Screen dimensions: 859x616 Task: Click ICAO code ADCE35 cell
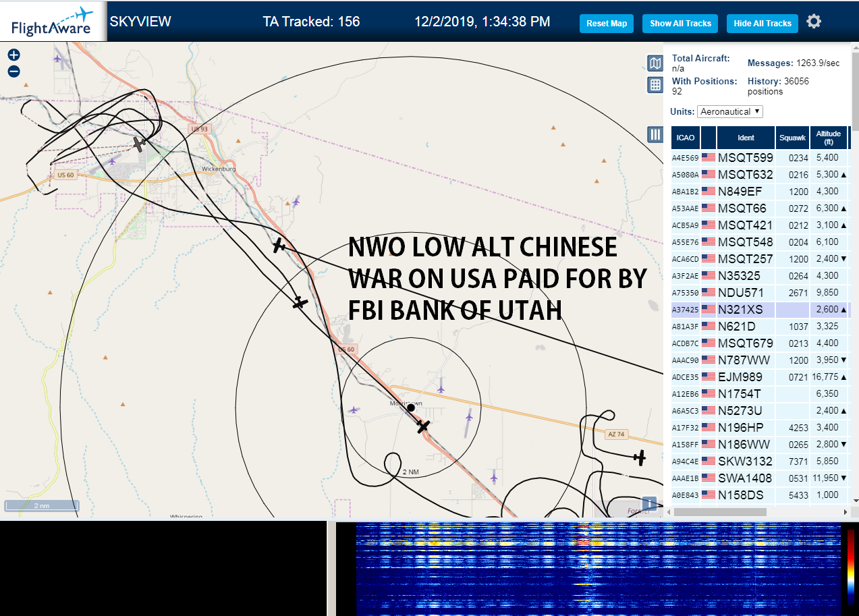[x=685, y=377]
